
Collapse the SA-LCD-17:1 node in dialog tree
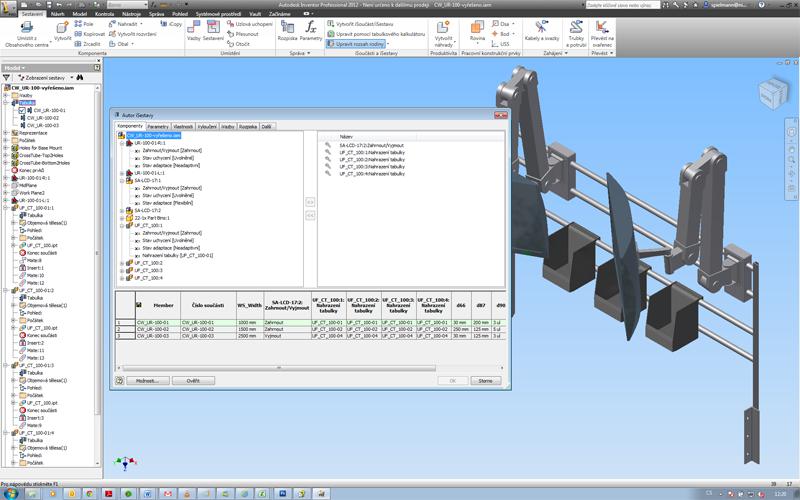click(x=121, y=180)
